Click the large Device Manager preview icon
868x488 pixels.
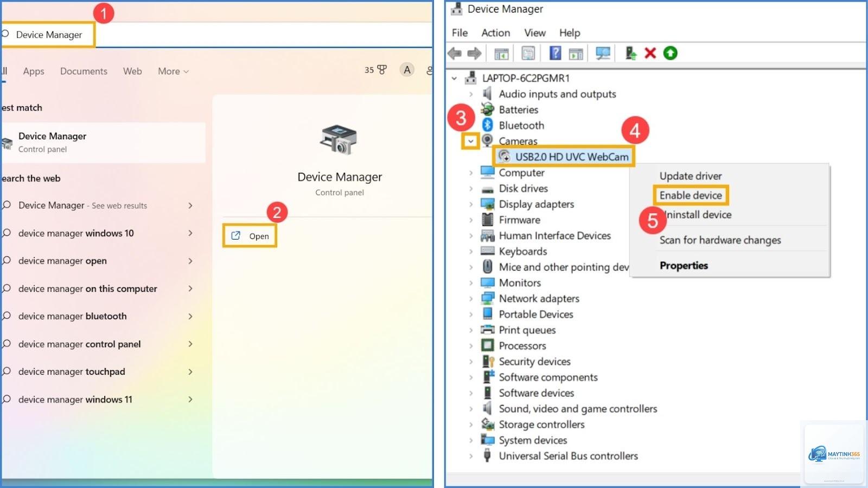(x=339, y=140)
